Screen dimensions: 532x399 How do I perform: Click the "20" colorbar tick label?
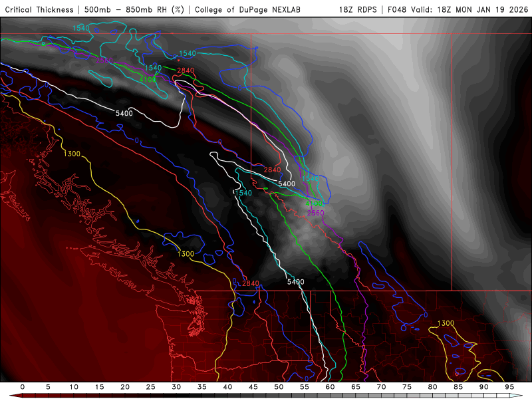(x=125, y=387)
